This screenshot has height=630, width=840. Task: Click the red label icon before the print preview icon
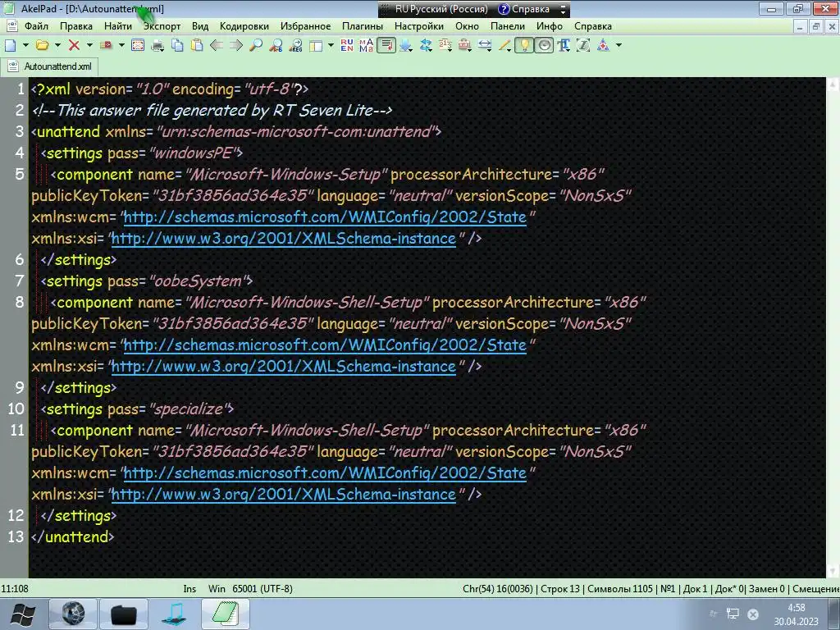(x=106, y=46)
